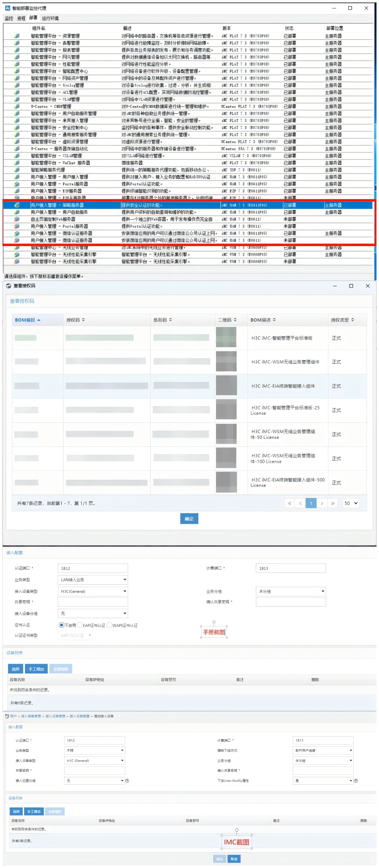The image size is (379, 868).
Task: Open 接入设备配置 in the breadcrumb
Action: pos(80,716)
